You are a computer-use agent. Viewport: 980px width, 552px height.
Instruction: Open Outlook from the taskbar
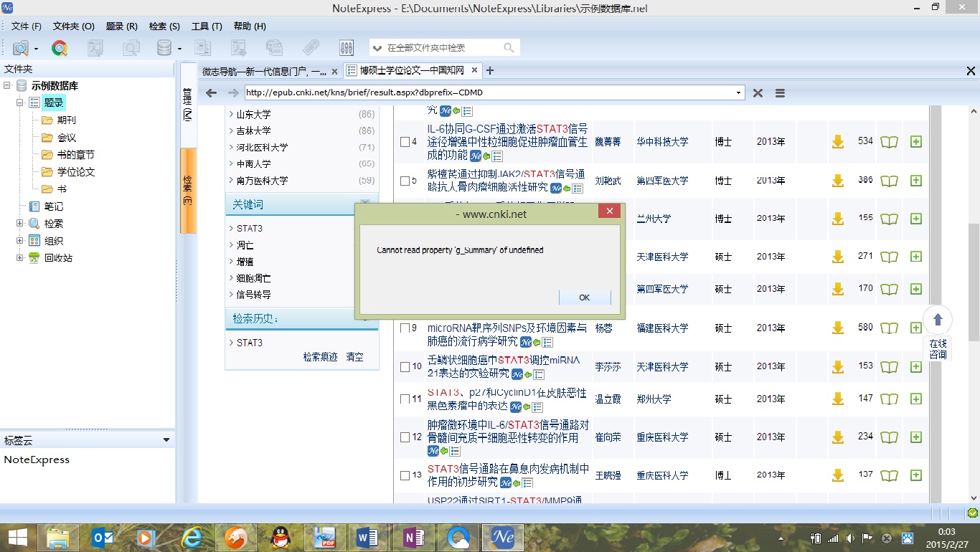click(103, 537)
